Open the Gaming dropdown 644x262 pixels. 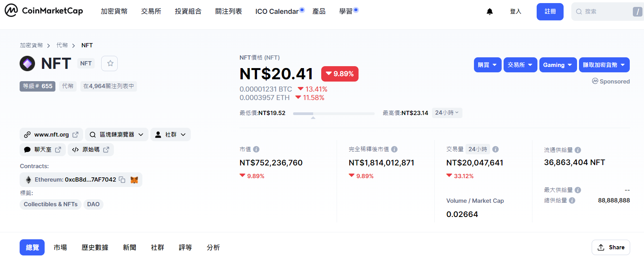pyautogui.click(x=558, y=65)
